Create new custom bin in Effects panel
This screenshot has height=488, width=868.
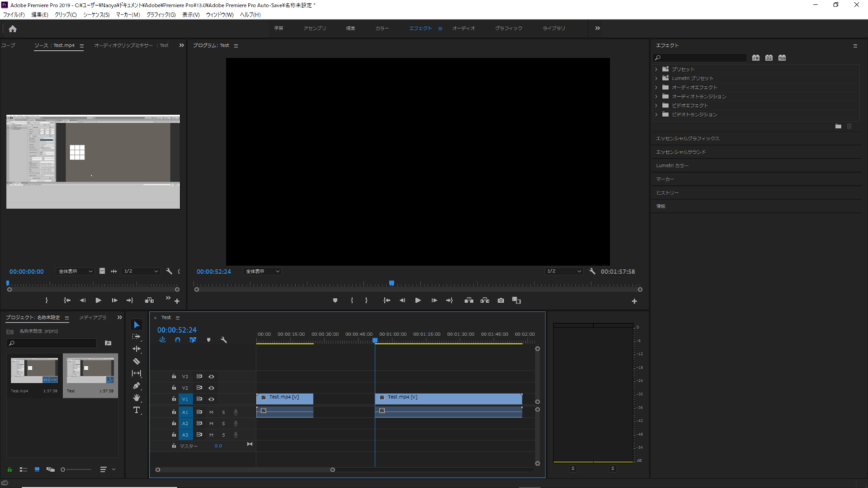point(838,126)
